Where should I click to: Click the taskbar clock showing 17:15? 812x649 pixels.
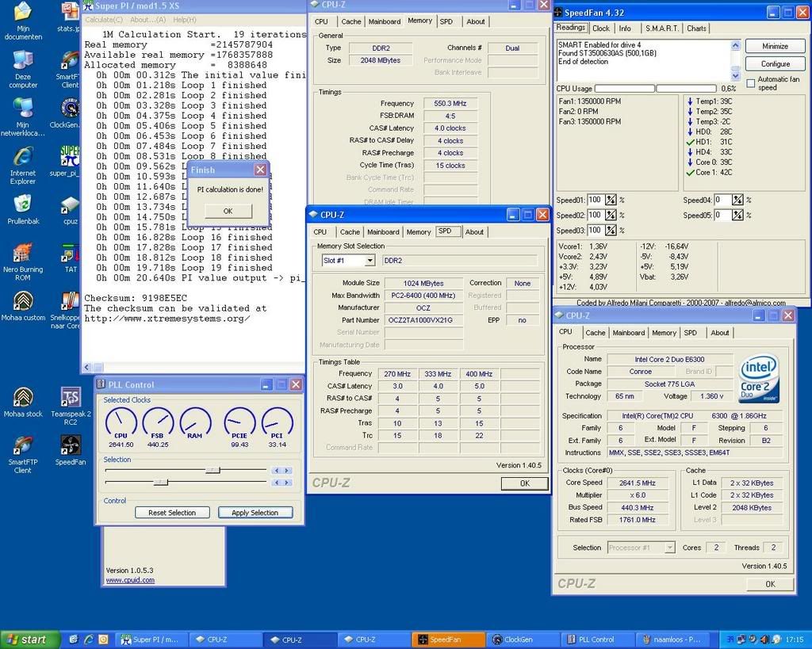pos(795,639)
